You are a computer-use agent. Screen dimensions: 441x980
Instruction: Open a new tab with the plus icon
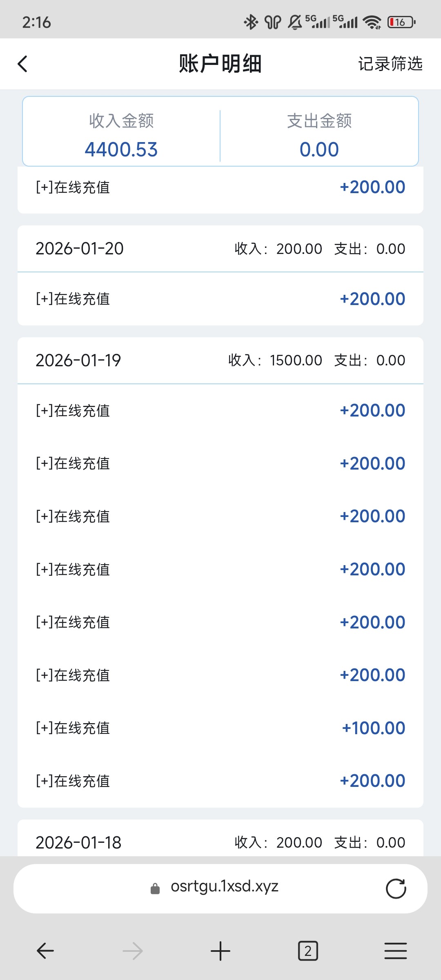click(220, 951)
